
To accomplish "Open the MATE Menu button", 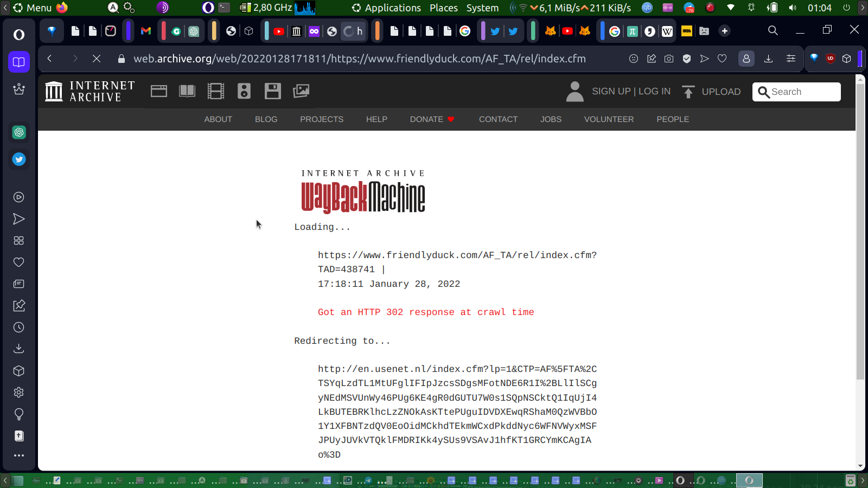I will pos(33,8).
